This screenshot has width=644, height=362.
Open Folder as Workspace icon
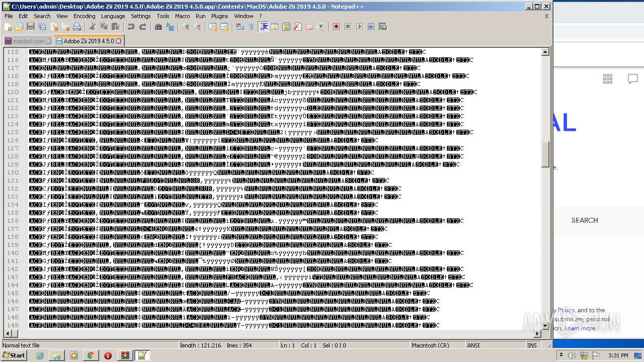click(309, 27)
